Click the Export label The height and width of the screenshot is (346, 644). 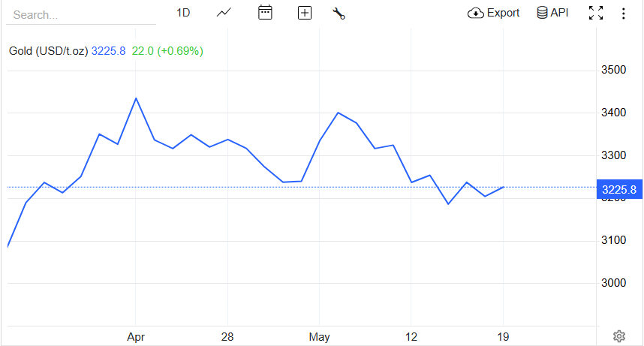(503, 14)
